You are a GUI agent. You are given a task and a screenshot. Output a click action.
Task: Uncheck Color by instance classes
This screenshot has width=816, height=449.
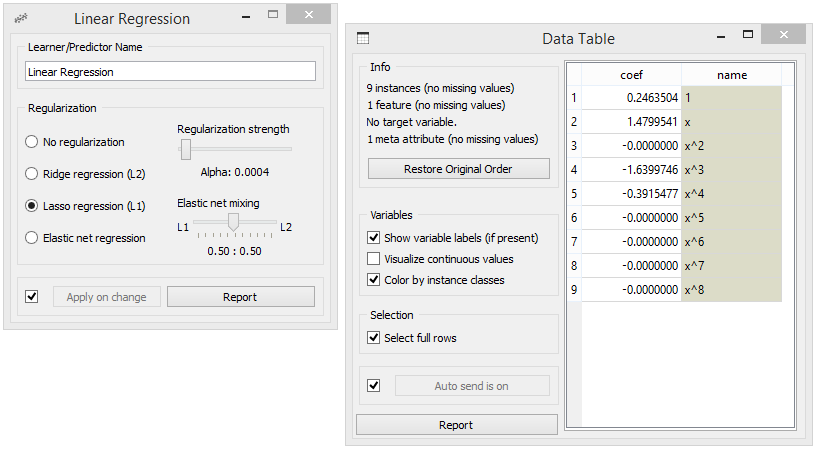[373, 279]
